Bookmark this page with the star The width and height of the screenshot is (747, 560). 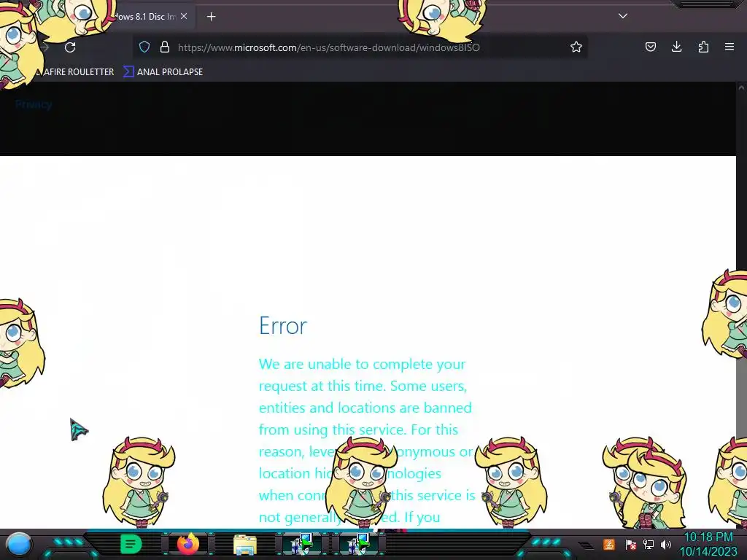[576, 47]
